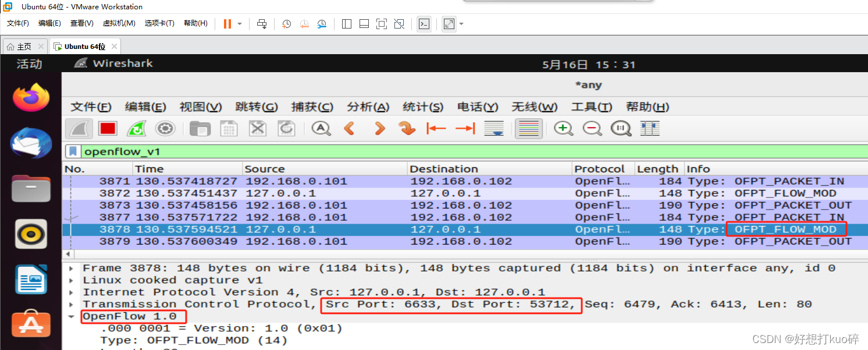Click VMware send Ctrl+Alt+Del icon
This screenshot has width=868, height=350.
tap(262, 24)
